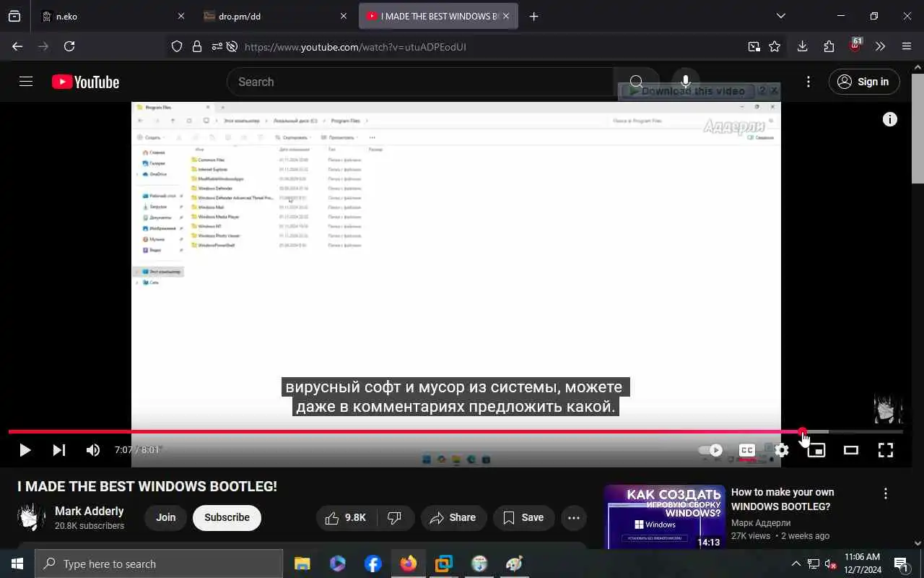Sign in to YouTube
Image resolution: width=924 pixels, height=578 pixels.
864,82
